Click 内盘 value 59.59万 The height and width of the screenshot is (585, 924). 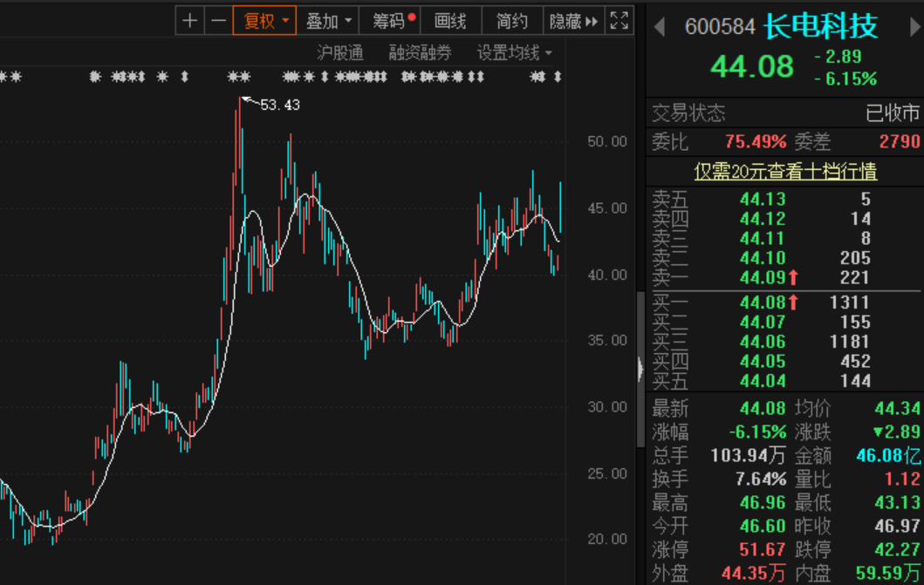[x=888, y=573]
